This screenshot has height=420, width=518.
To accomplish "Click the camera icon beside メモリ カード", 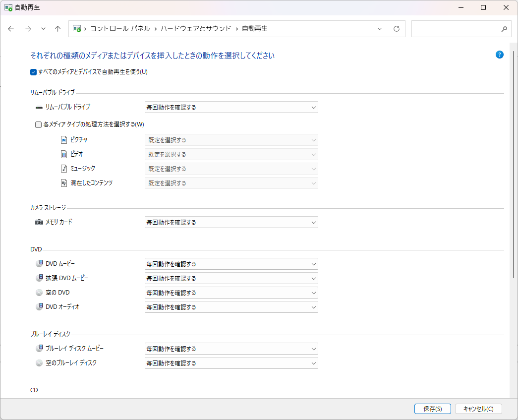I will 39,222.
